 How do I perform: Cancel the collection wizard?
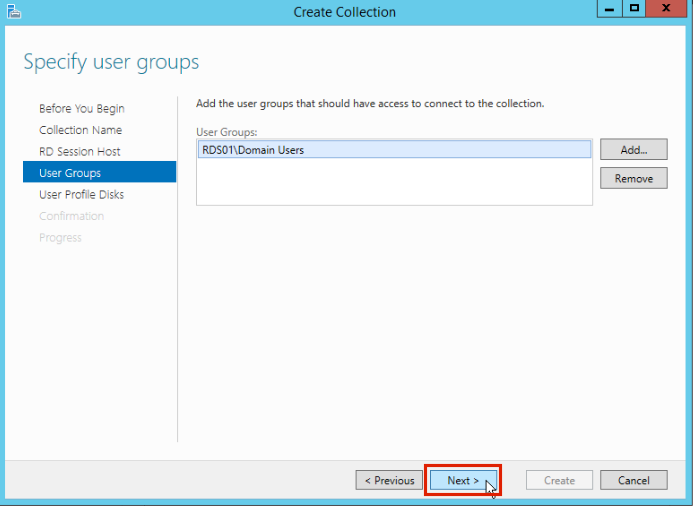(x=633, y=480)
